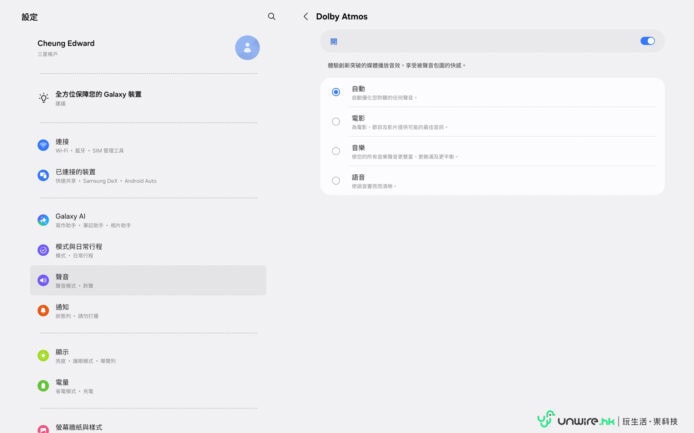694x433 pixels.
Task: Click the 設定 settings header title
Action: tap(30, 17)
